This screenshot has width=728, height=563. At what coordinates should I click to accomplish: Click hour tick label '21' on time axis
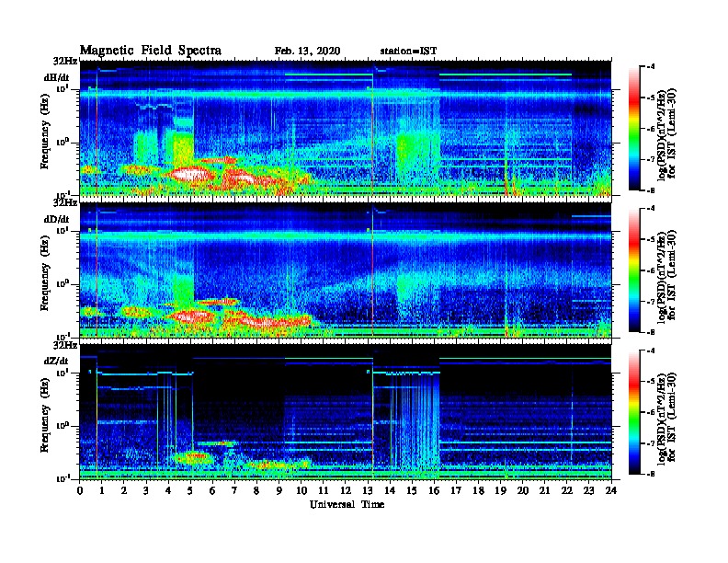[544, 491]
